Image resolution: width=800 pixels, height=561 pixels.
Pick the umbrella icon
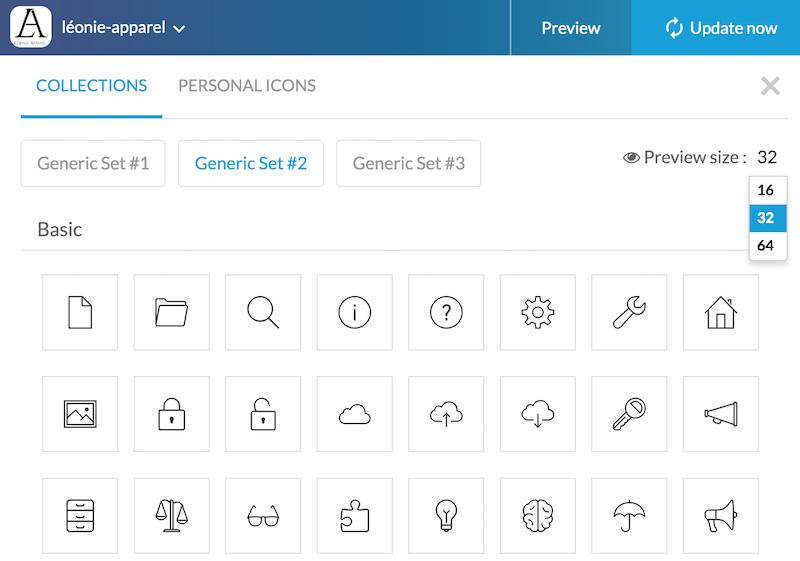(x=629, y=516)
